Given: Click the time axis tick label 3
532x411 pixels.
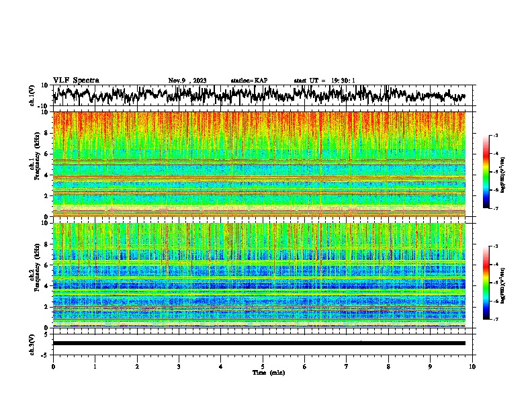Looking at the screenshot, I should coord(179,367).
